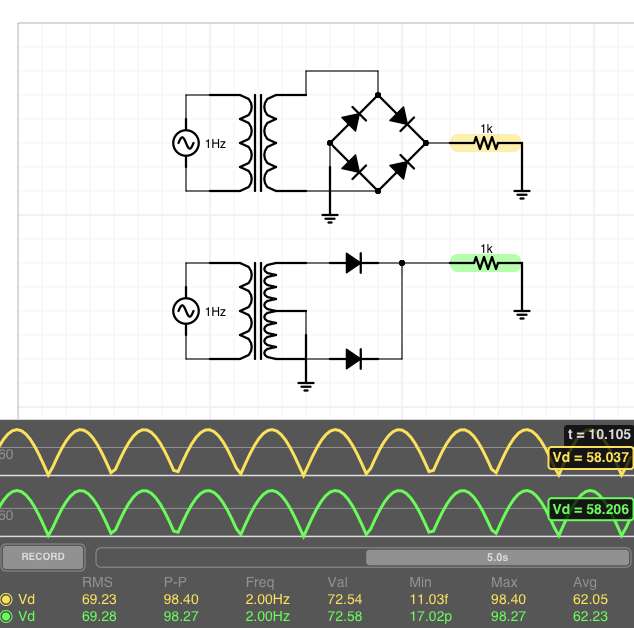Select the yellow-highlighted 1k resistor
This screenshot has height=628, width=634.
click(486, 143)
